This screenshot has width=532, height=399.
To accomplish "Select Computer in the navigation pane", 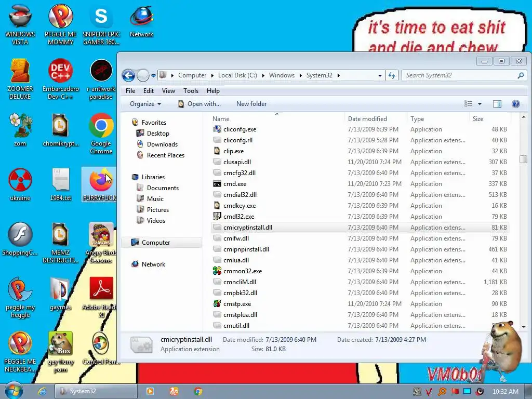I will point(162,243).
